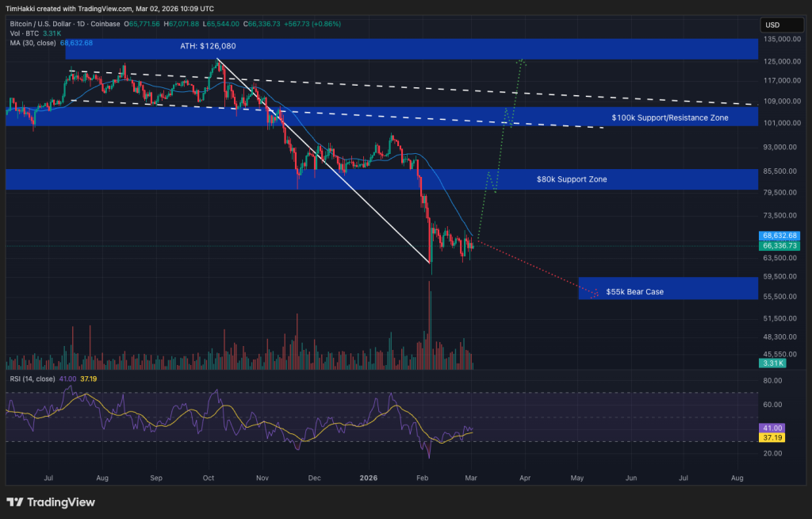The width and height of the screenshot is (812, 519).
Task: Click the Feb label on the time axis
Action: click(422, 478)
